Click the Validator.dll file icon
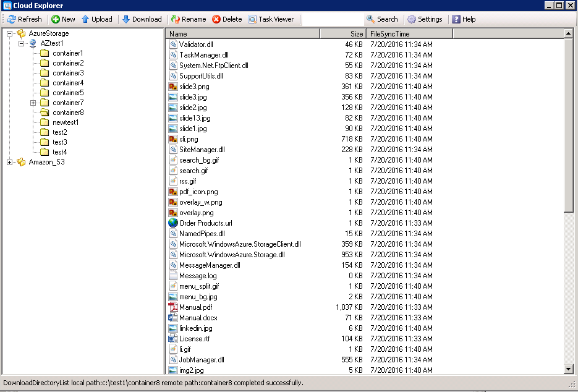Image resolution: width=578 pixels, height=392 pixels. click(173, 45)
